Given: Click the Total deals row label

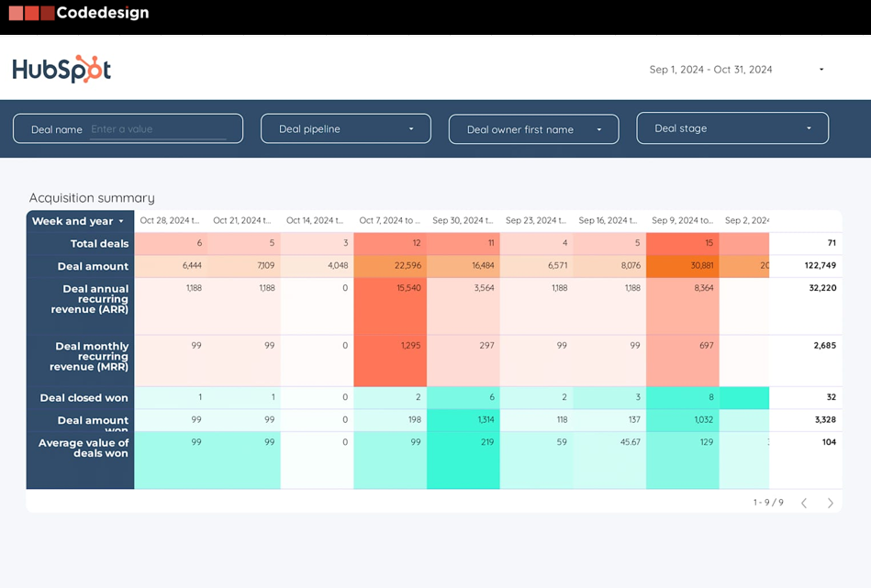Looking at the screenshot, I should point(99,244).
